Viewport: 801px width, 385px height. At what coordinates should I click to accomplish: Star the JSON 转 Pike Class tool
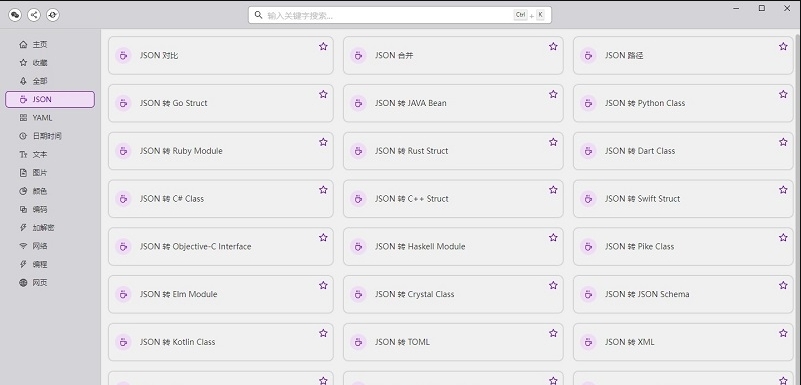[x=783, y=237]
